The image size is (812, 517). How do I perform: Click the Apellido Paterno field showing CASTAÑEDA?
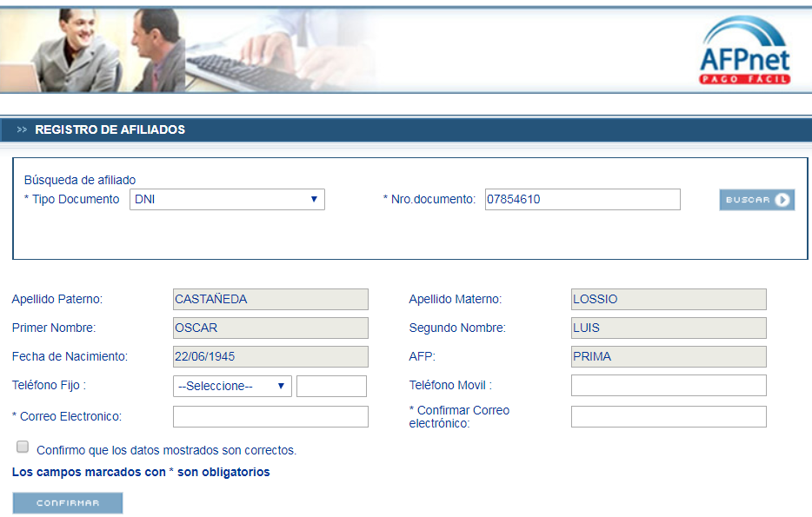coord(270,299)
